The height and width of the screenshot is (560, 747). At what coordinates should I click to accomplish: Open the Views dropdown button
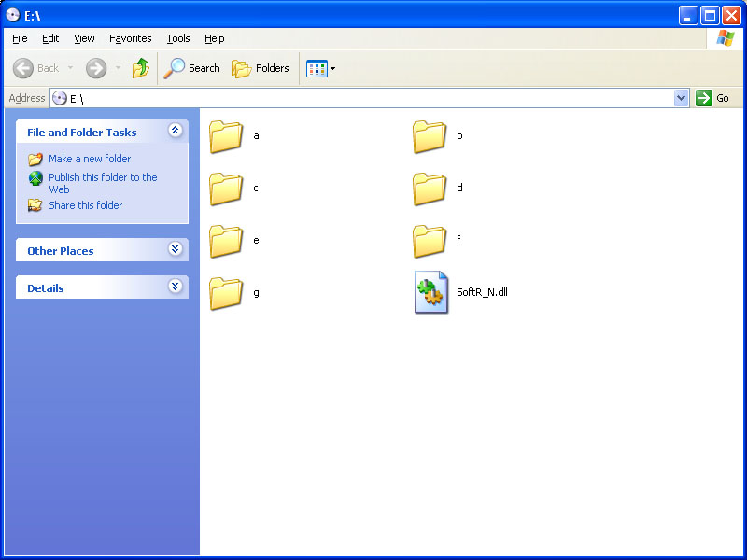(x=320, y=68)
